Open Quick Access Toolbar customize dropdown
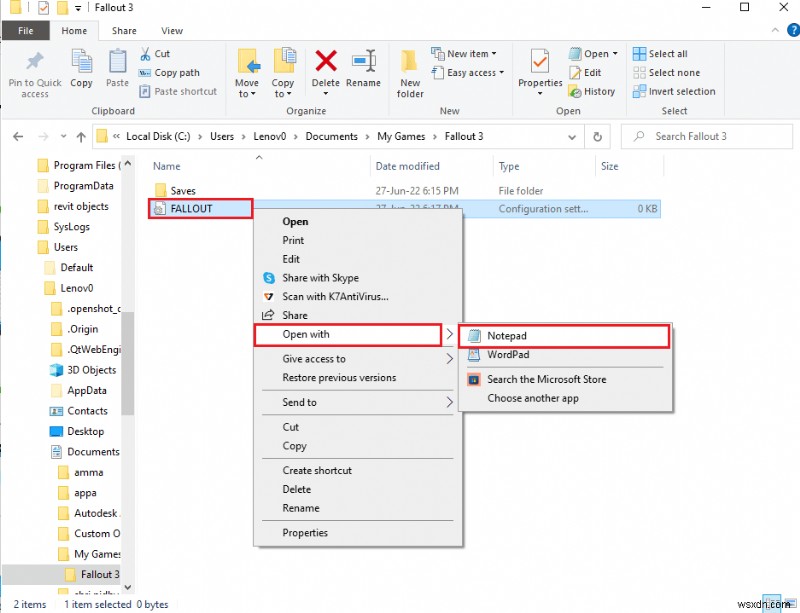 tap(78, 8)
